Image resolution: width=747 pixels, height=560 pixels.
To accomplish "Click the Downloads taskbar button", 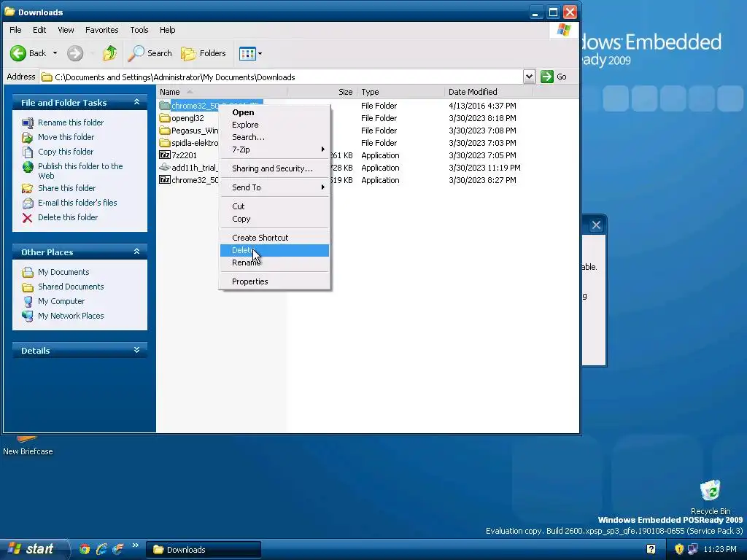I will coord(204,550).
